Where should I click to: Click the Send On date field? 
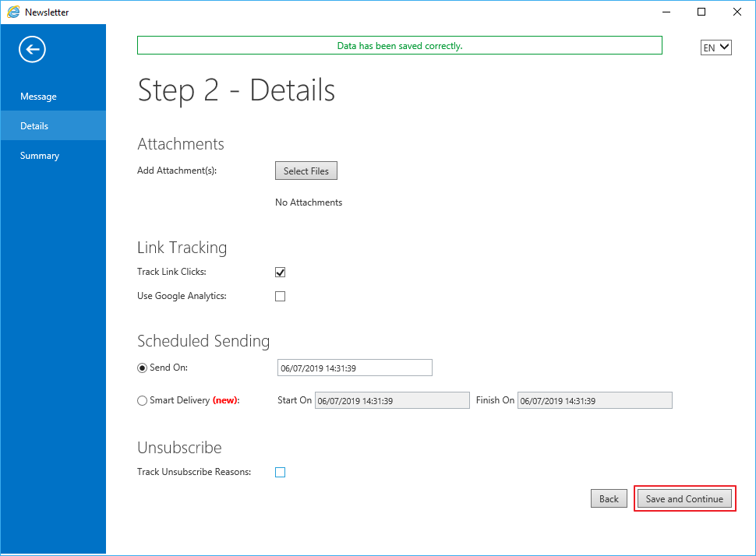point(355,368)
